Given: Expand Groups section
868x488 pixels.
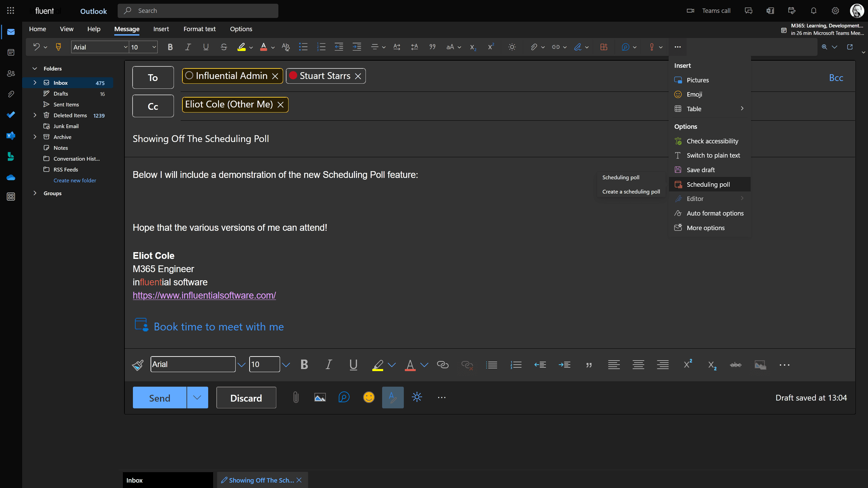Looking at the screenshot, I should coord(35,193).
